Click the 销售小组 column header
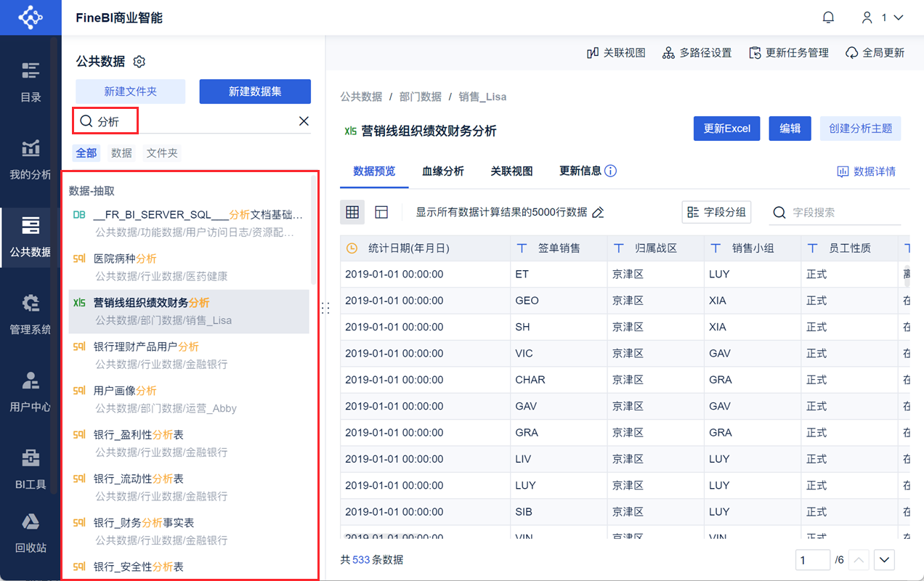Image resolution: width=924 pixels, height=581 pixels. [x=753, y=248]
